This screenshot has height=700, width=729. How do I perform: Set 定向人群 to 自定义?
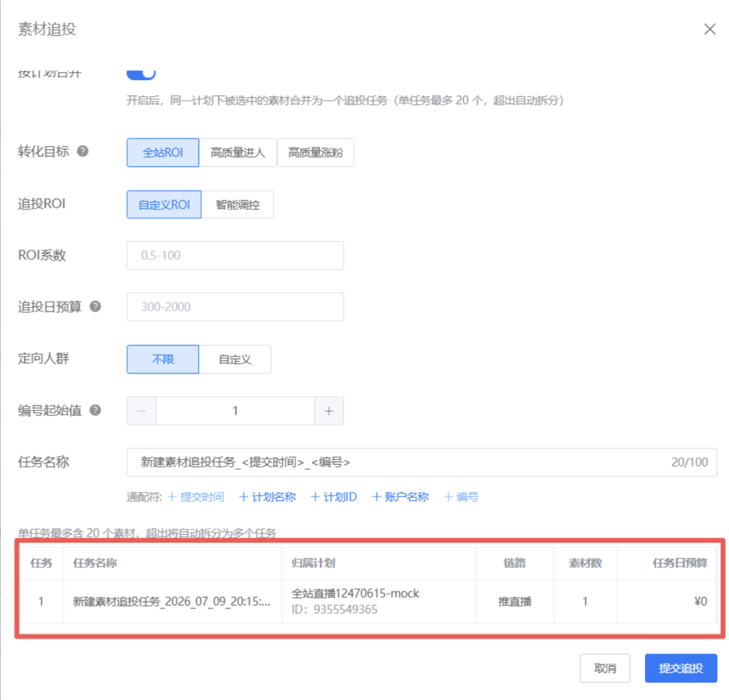click(x=235, y=359)
